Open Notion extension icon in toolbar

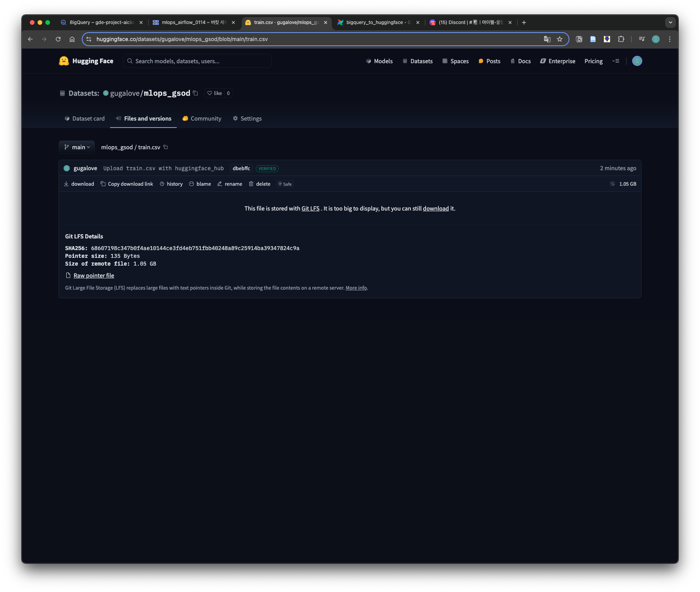[579, 39]
